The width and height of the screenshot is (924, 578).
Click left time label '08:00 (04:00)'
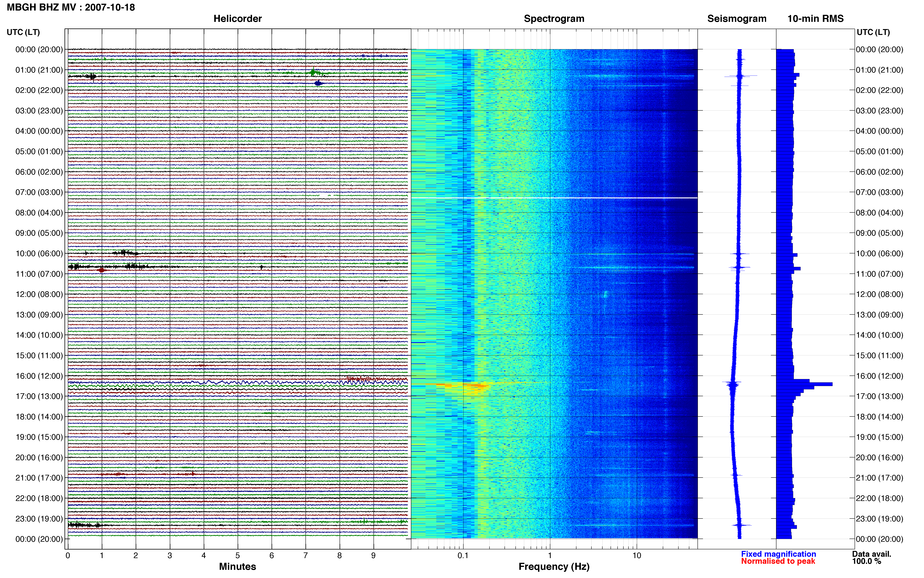(x=39, y=213)
